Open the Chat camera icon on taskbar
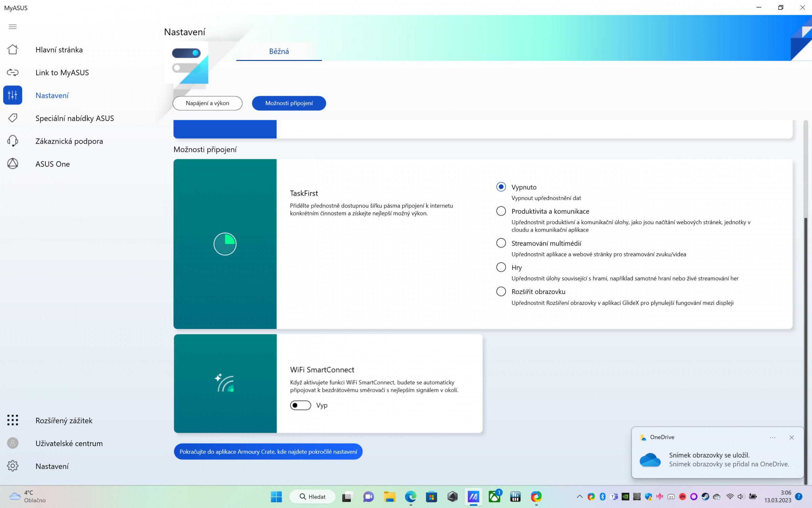812x508 pixels. coord(368,497)
